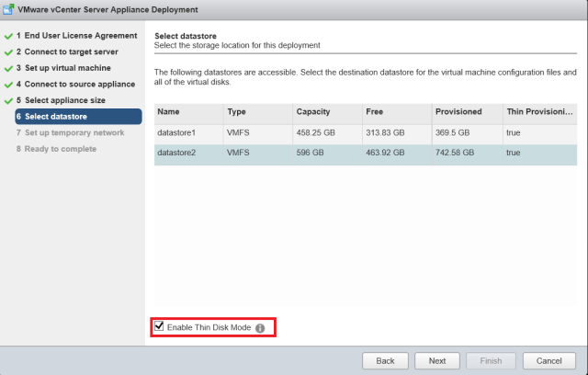Click the Enable Thin Disk Mode label

tap(209, 327)
